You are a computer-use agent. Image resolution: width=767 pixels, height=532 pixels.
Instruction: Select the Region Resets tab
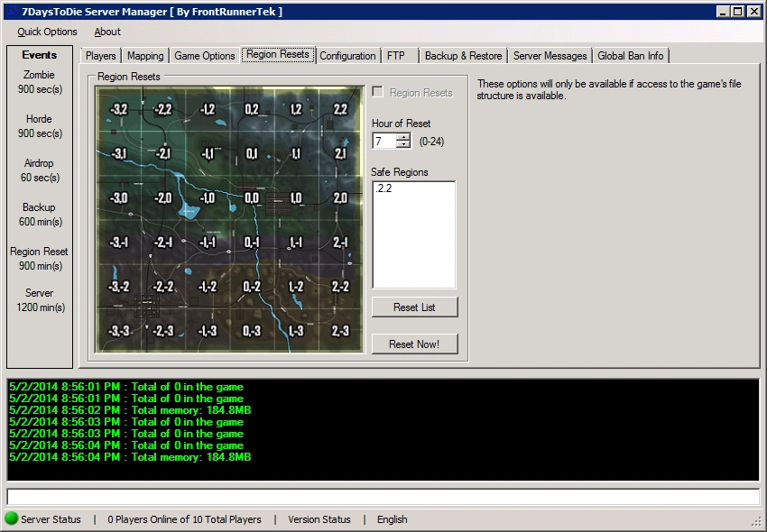(278, 54)
